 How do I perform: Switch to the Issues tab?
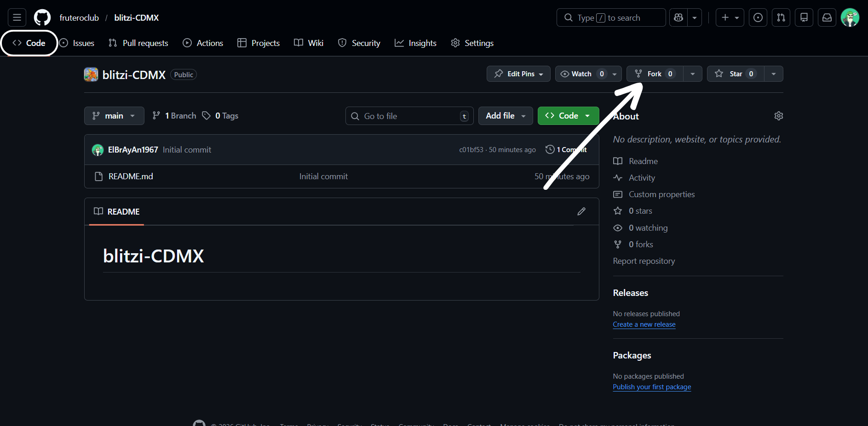pos(77,43)
